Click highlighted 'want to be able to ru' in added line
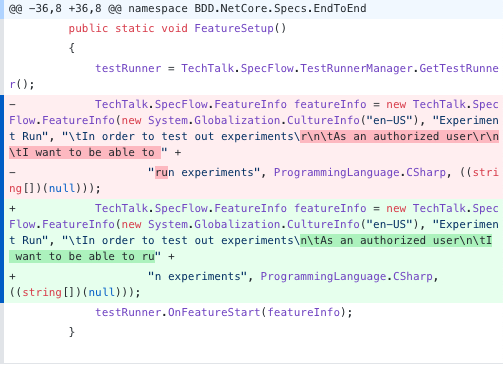 (x=82, y=256)
